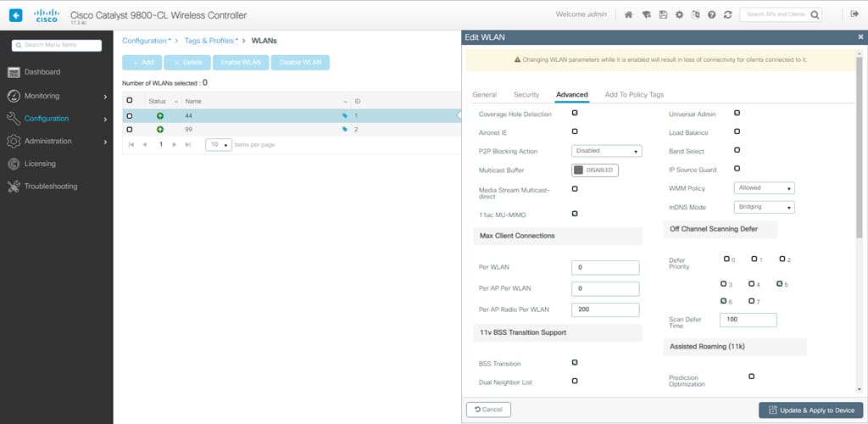Screen dimensions: 868x424
Task: Click the tag icon in WLAN 44 row
Action: coord(345,115)
